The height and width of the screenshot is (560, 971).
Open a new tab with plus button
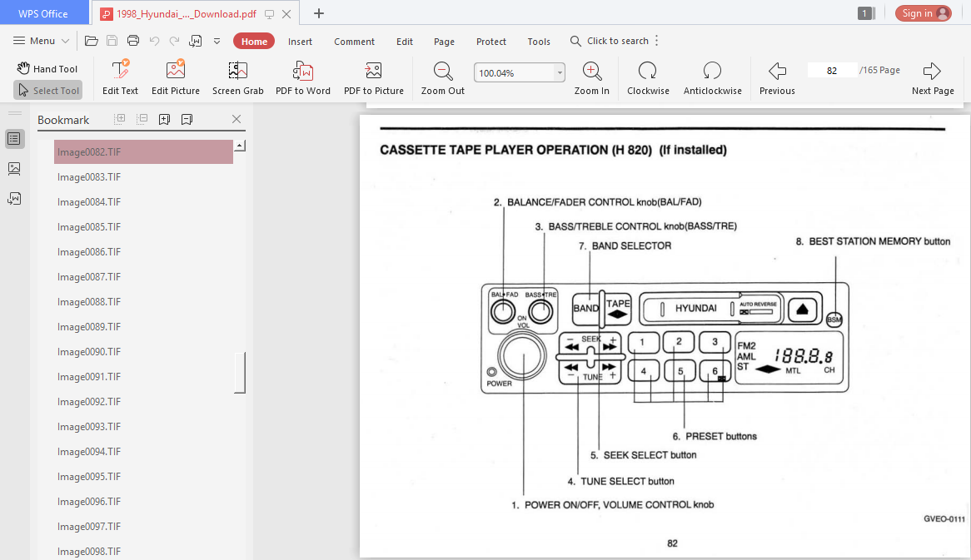tap(319, 13)
